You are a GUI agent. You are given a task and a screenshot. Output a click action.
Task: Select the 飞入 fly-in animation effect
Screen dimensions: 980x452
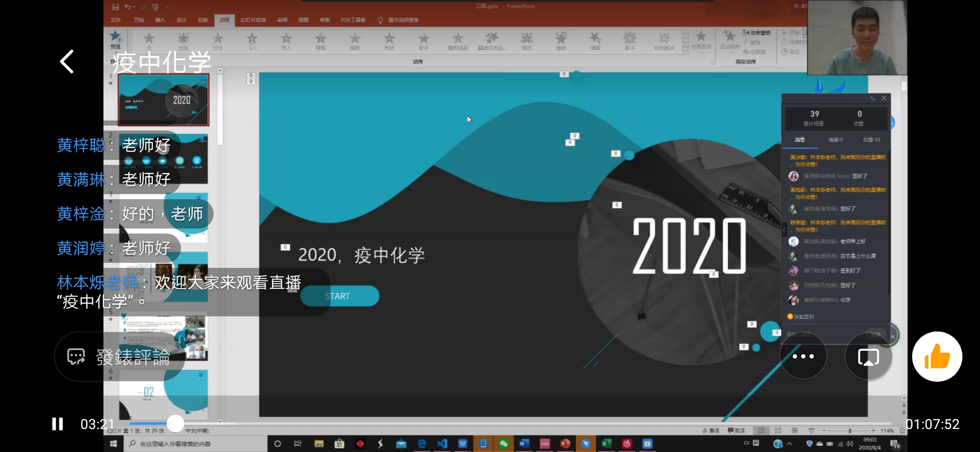click(252, 41)
